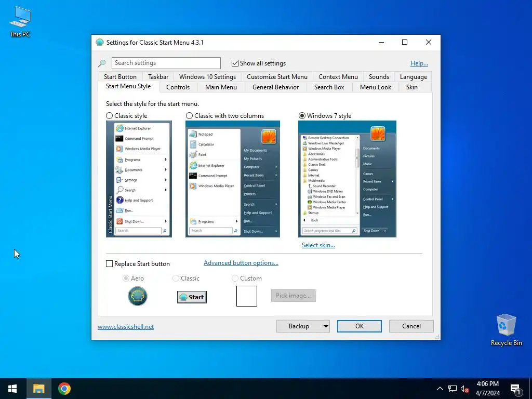Image resolution: width=532 pixels, height=399 pixels.
Task: Click the Classic Start button image
Action: pos(192,297)
